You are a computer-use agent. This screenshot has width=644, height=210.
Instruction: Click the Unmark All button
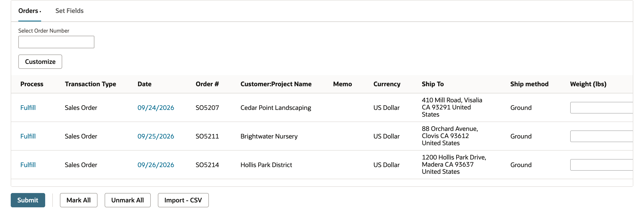(127, 200)
